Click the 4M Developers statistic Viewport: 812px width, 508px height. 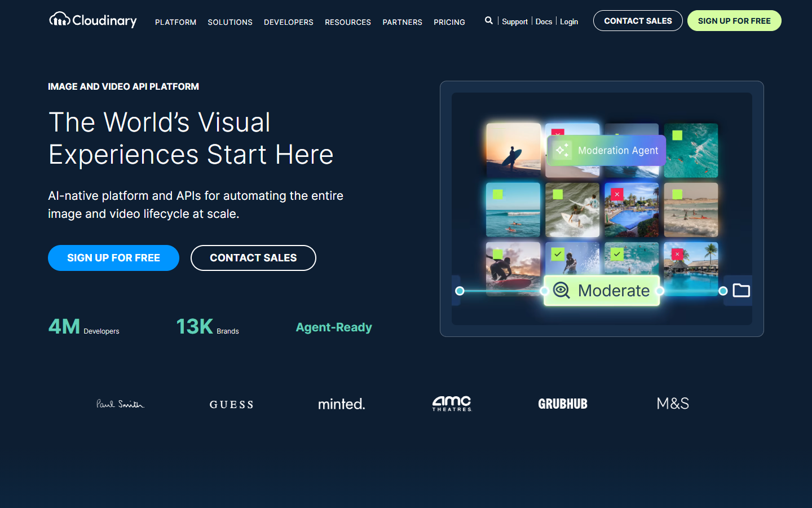point(83,327)
